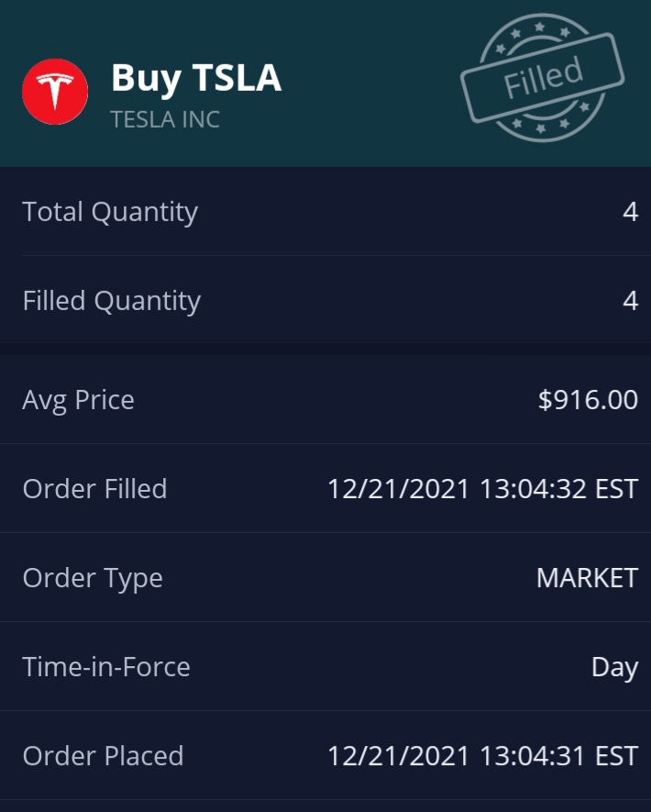Click the $916.00 average price value
651x812 pixels.
[588, 400]
